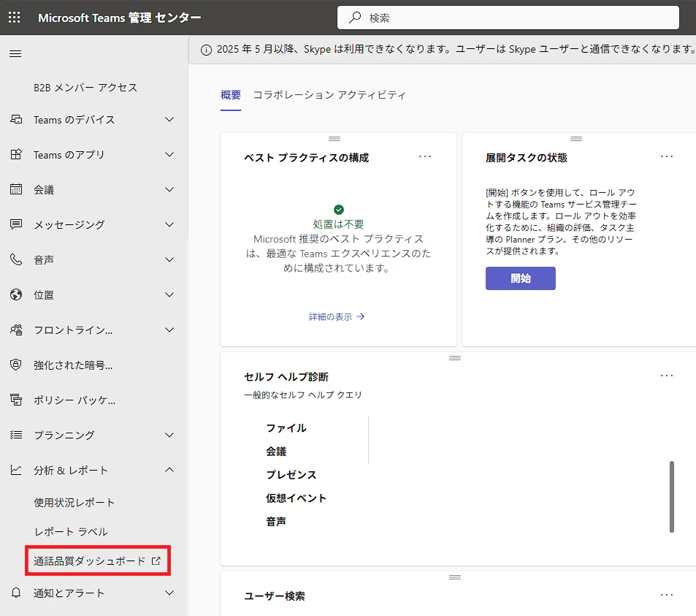
Task: Expand the メッセージング chevron
Action: 169,225
